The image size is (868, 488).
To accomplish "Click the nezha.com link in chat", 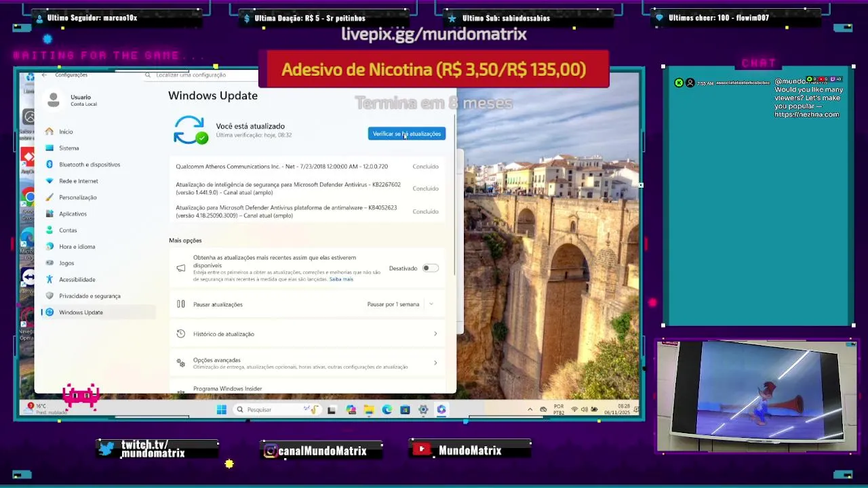I will [806, 115].
